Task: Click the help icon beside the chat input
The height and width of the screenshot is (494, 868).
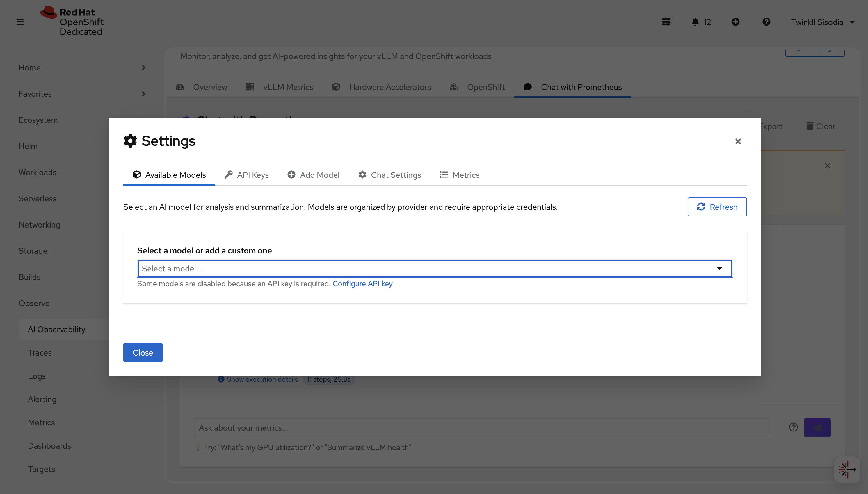Action: [793, 427]
